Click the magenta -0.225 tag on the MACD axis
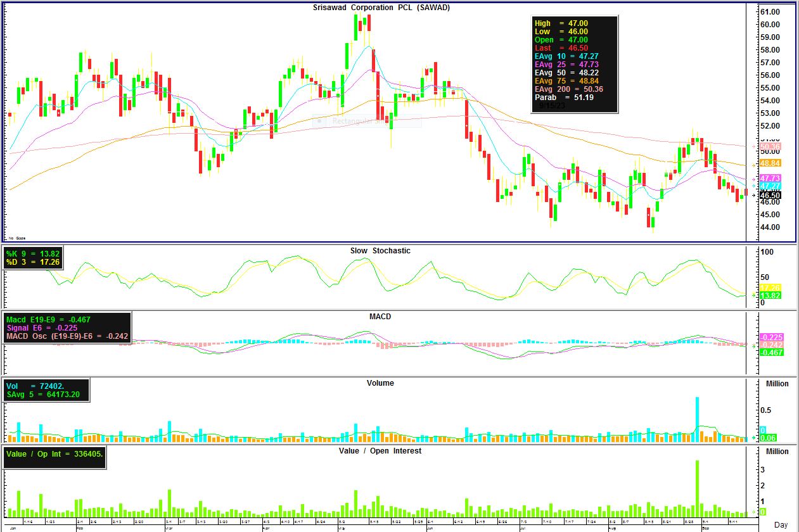Screen dimensions: 799x532 tap(770, 337)
